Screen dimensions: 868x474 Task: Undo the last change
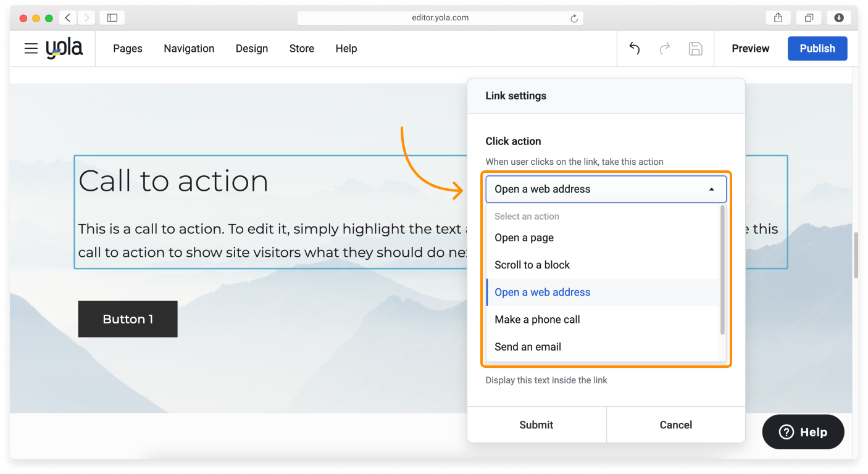click(634, 48)
